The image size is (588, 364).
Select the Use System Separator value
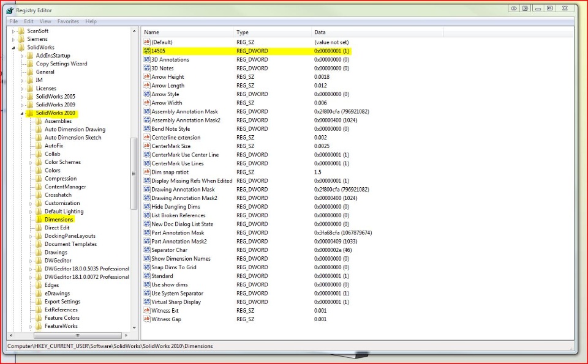click(177, 293)
